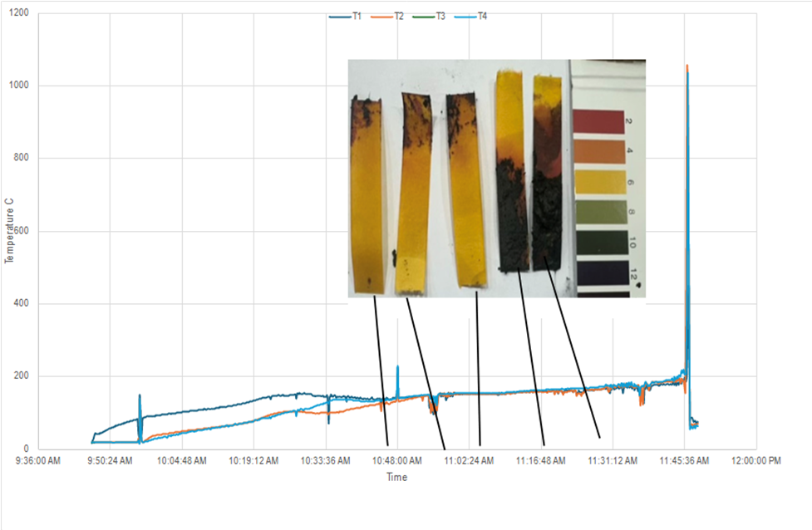Click the 9:50:24 AM time label
The width and height of the screenshot is (812, 530).
[110, 461]
